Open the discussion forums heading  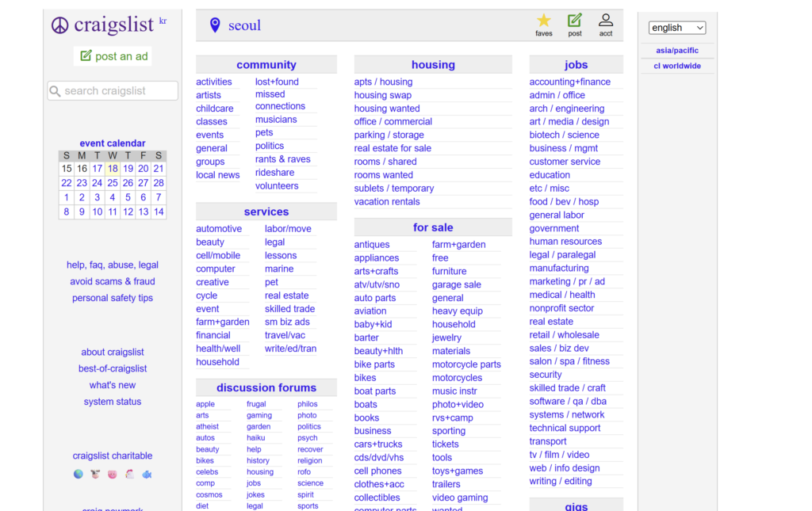tap(266, 387)
